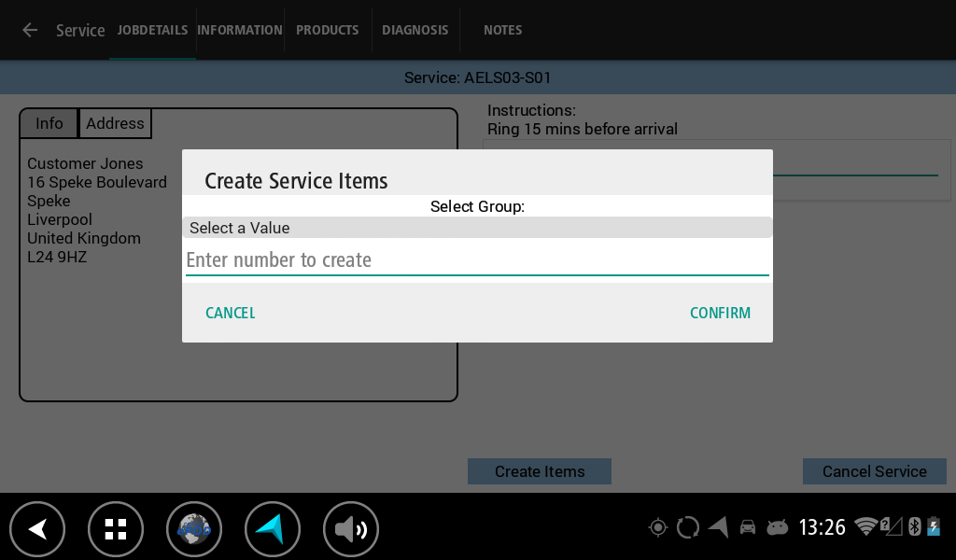Go back using the top-left arrow

pyautogui.click(x=29, y=30)
